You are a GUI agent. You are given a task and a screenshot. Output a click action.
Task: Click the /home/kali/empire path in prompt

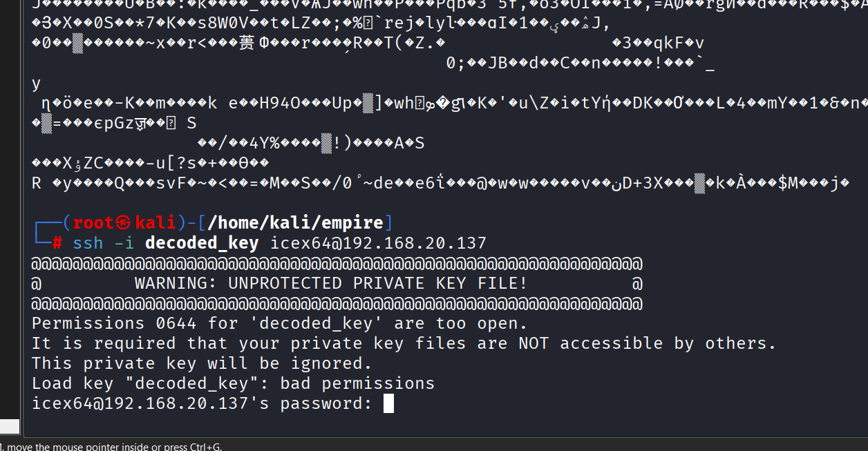click(295, 223)
